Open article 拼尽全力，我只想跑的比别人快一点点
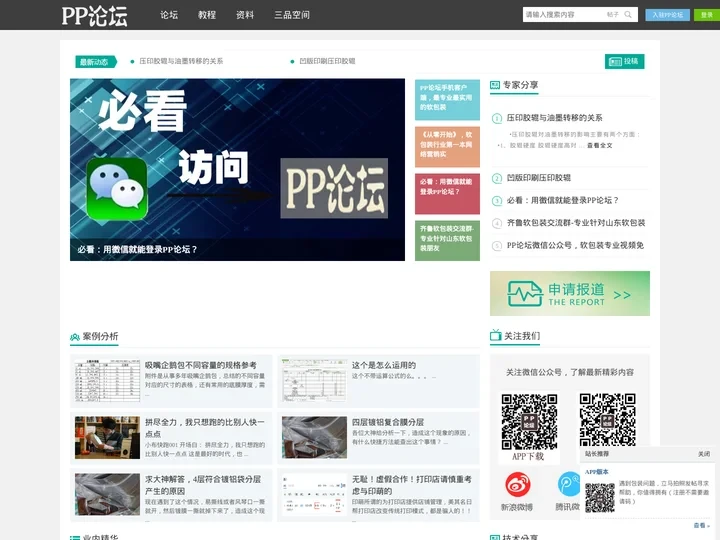The height and width of the screenshot is (540, 720). (205, 428)
